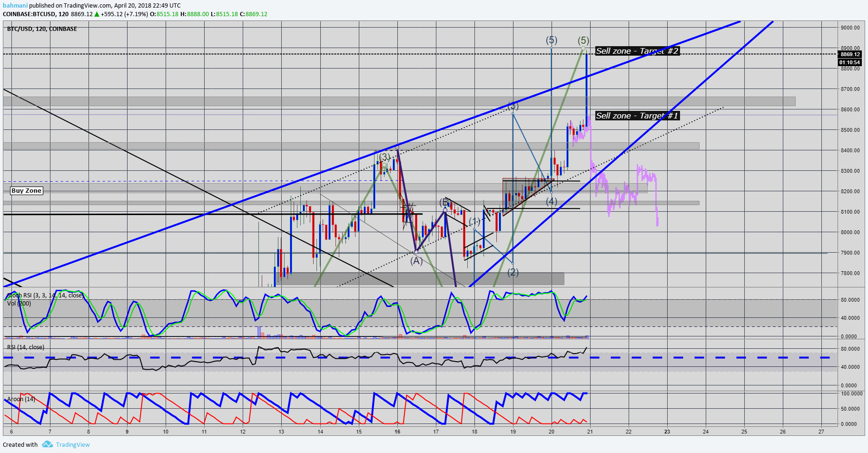Screen dimensions: 868x453
Task: Click the 8200.00 price axis label
Action: click(850, 191)
